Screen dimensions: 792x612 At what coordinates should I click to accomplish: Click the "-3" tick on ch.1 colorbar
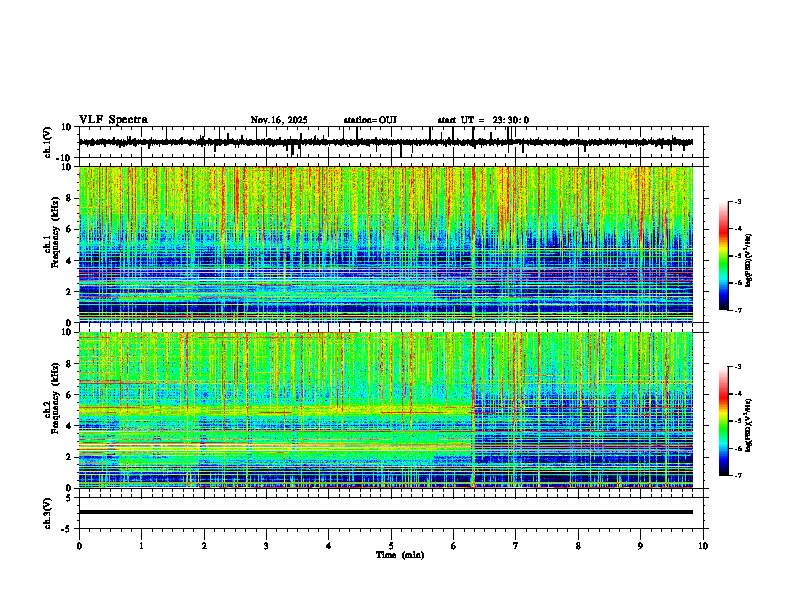click(737, 202)
